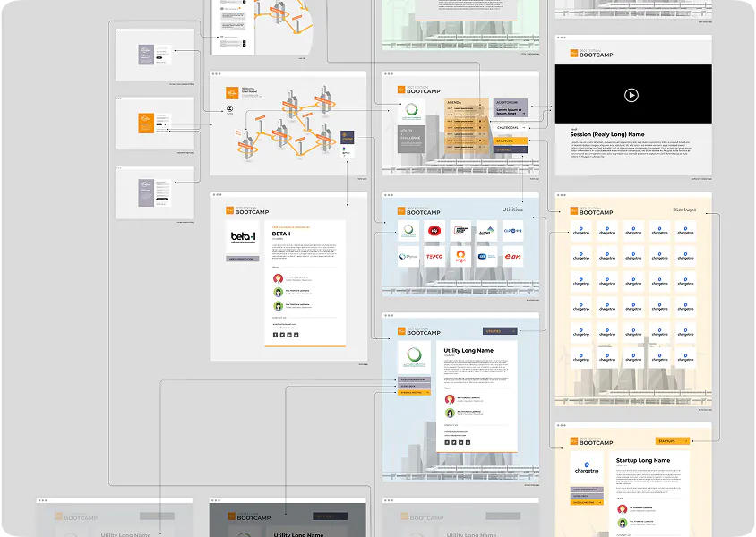756x537 pixels.
Task: Click the green ring logo on the agenda lobby page
Action: pos(412,111)
